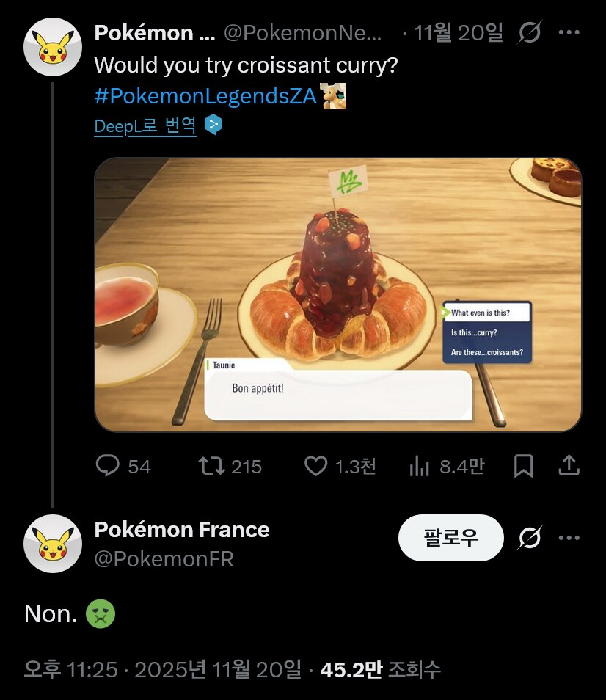Open view analytics showing 8.4만
This screenshot has width=606, height=700.
[419, 466]
